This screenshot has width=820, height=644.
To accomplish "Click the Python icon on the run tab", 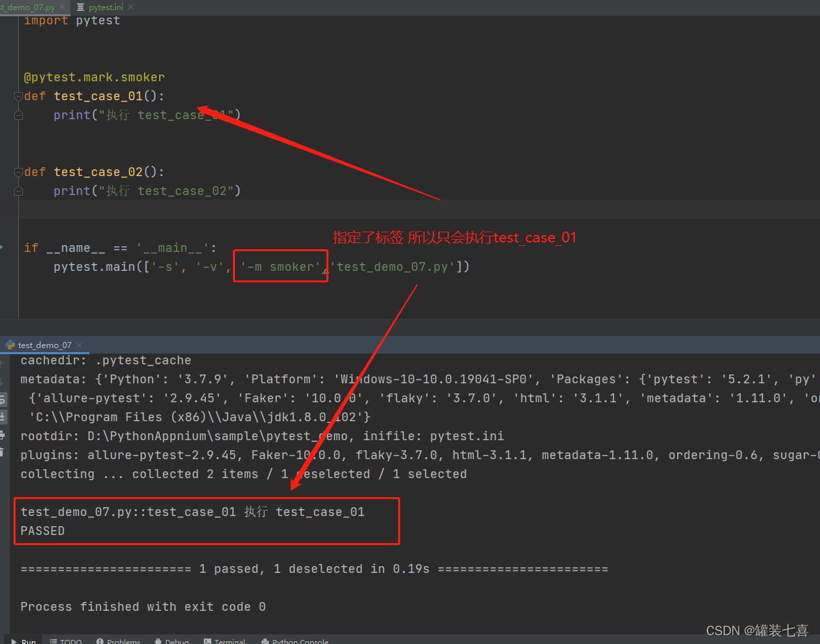I will pyautogui.click(x=10, y=345).
